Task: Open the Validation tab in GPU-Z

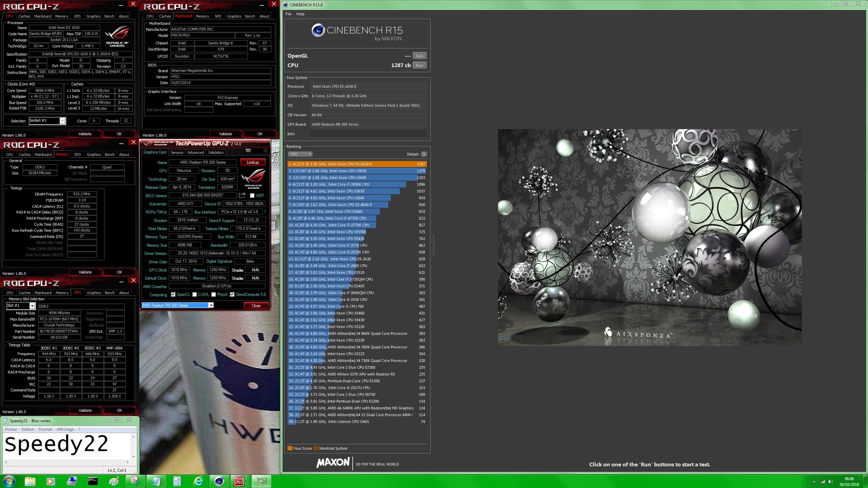Action: coord(216,152)
